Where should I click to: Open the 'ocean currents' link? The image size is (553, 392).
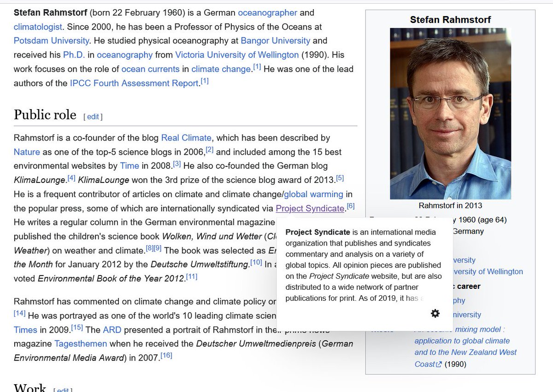(x=150, y=69)
